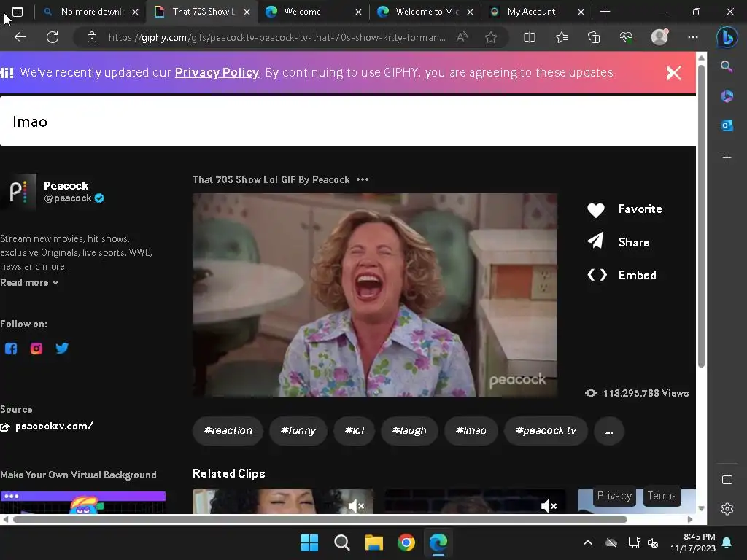Click the #reaction tag
The image size is (747, 560).
tap(228, 431)
